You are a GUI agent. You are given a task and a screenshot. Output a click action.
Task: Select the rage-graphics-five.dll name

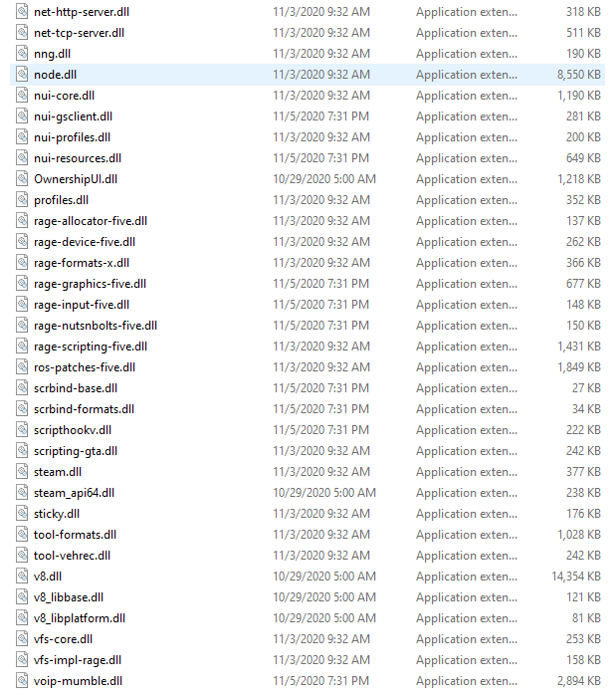90,284
